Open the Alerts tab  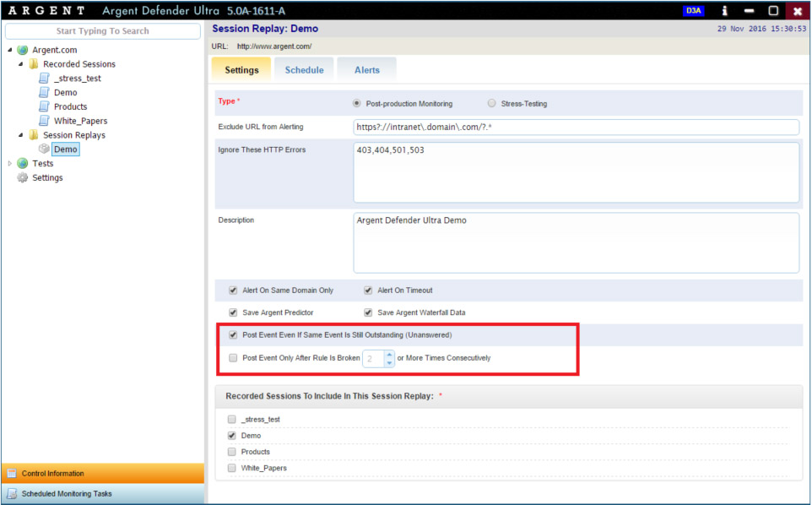(367, 70)
